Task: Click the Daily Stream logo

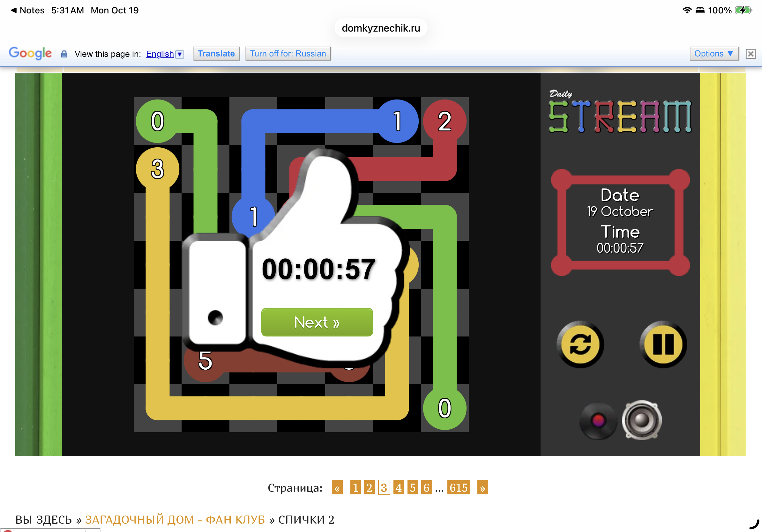Action: point(620,112)
